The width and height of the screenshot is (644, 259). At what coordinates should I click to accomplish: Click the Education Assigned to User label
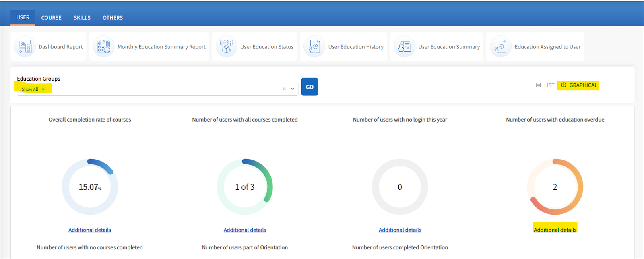pos(547,47)
